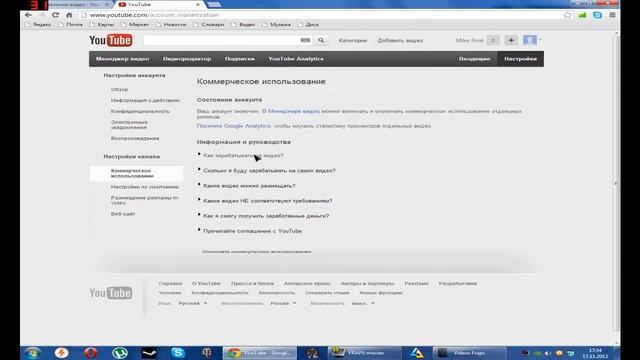Close the active YouTube browser tab
This screenshot has height=360, width=640.
click(x=198, y=4)
